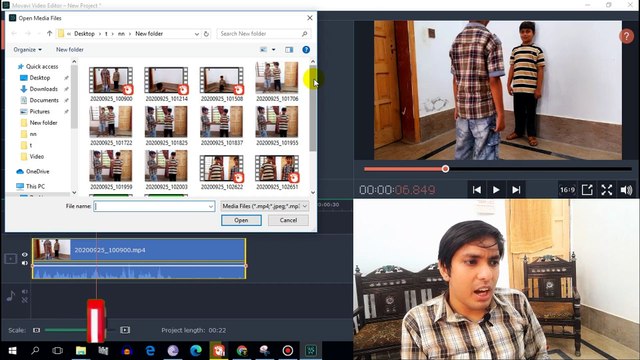
Task: Mute the audio track
Action: pos(24,291)
